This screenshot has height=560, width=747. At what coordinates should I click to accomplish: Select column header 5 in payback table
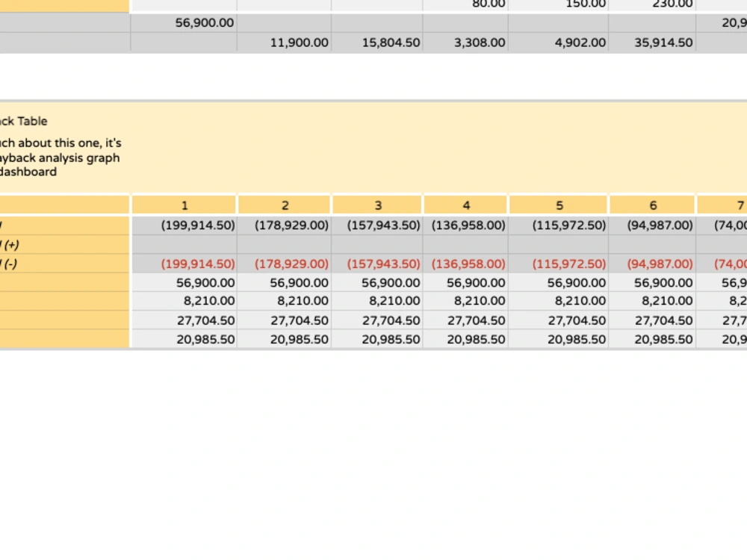pyautogui.click(x=560, y=205)
